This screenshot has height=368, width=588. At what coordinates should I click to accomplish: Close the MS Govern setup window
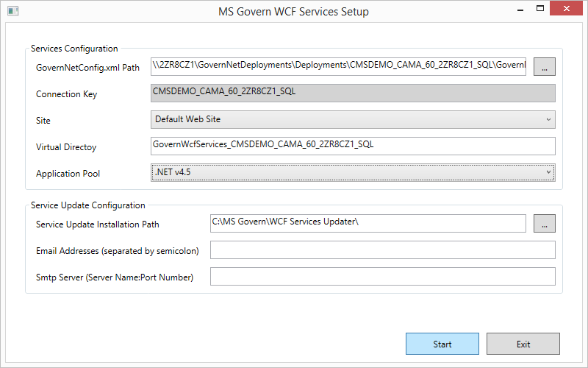click(573, 10)
